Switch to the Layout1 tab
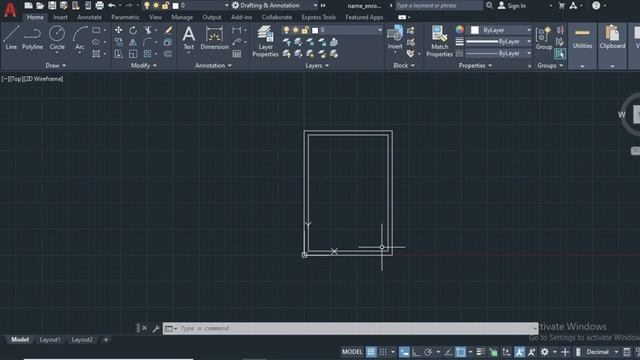 coord(50,340)
